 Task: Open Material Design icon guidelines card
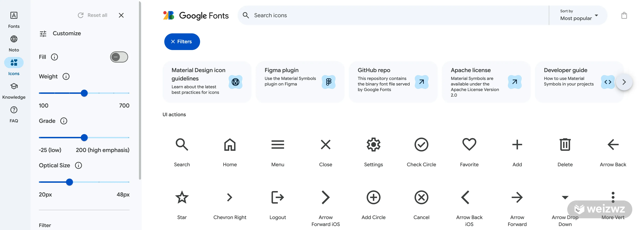click(x=207, y=82)
